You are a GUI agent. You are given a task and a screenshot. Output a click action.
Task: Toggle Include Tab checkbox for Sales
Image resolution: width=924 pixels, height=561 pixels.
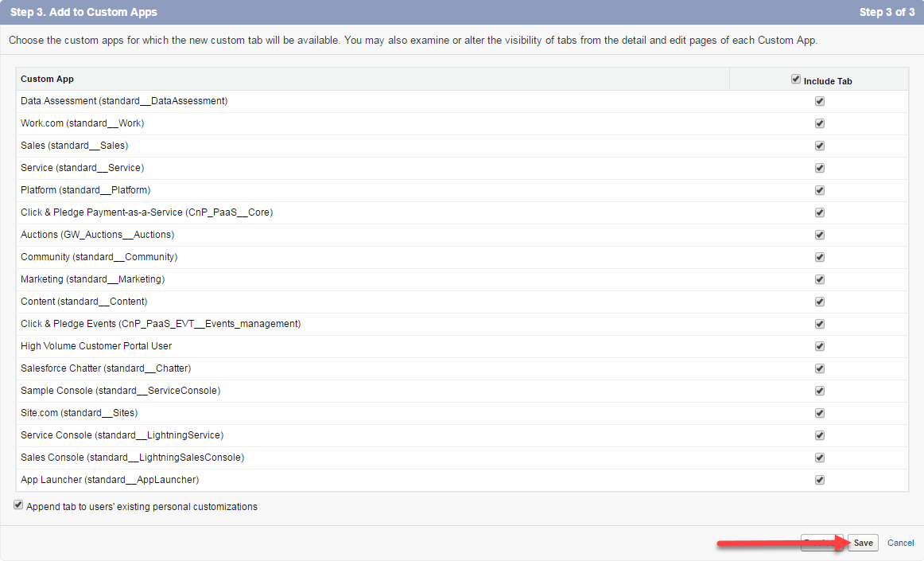click(820, 146)
